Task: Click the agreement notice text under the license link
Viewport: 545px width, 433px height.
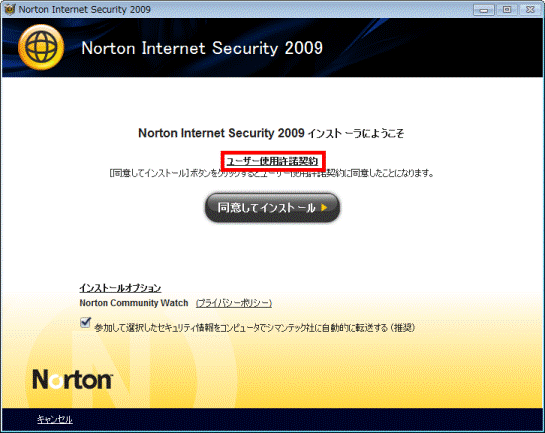Action: (271, 173)
